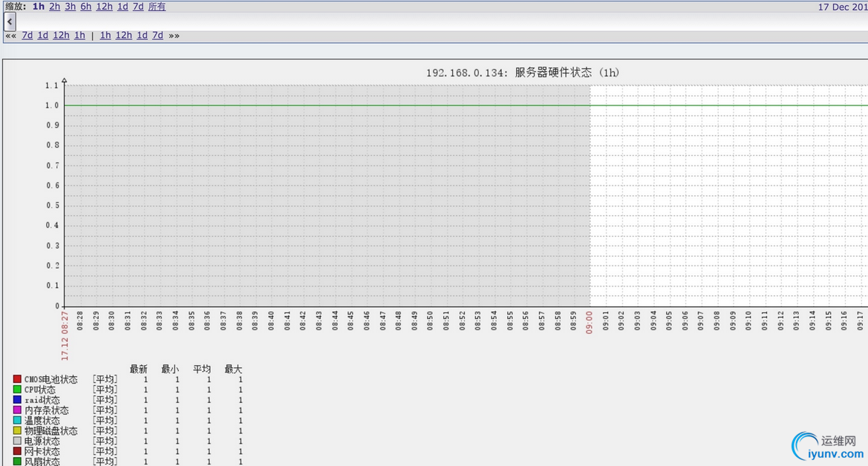Zoom the graph to 12h
The image size is (868, 466).
point(103,6)
